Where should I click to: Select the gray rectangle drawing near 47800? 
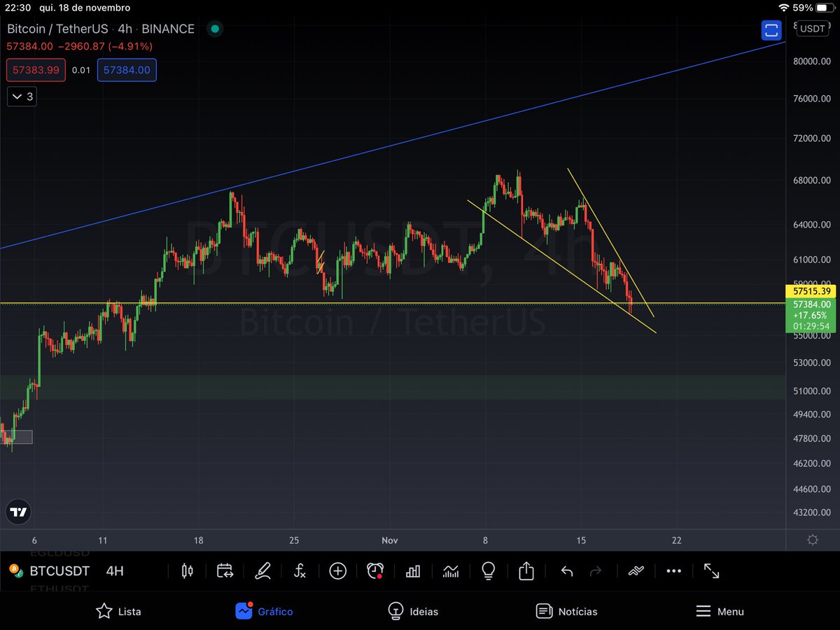(16, 437)
